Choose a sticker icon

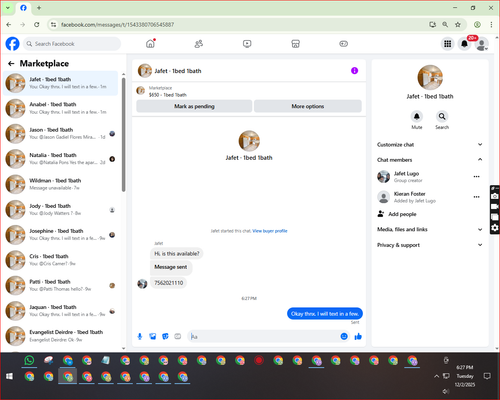point(165,336)
